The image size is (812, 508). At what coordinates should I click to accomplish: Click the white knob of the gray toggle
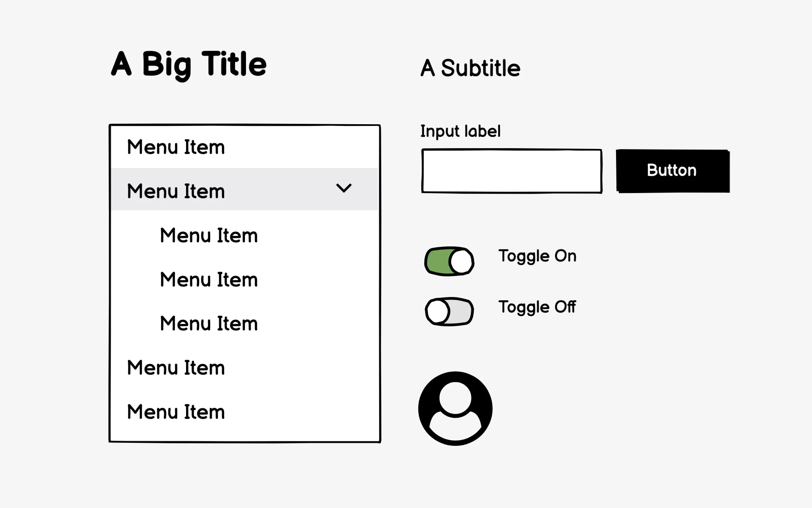(438, 312)
